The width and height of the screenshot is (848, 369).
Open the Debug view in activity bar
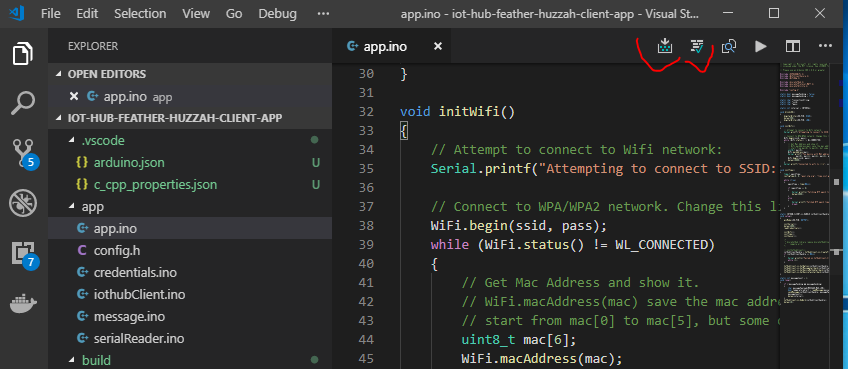pyautogui.click(x=23, y=203)
